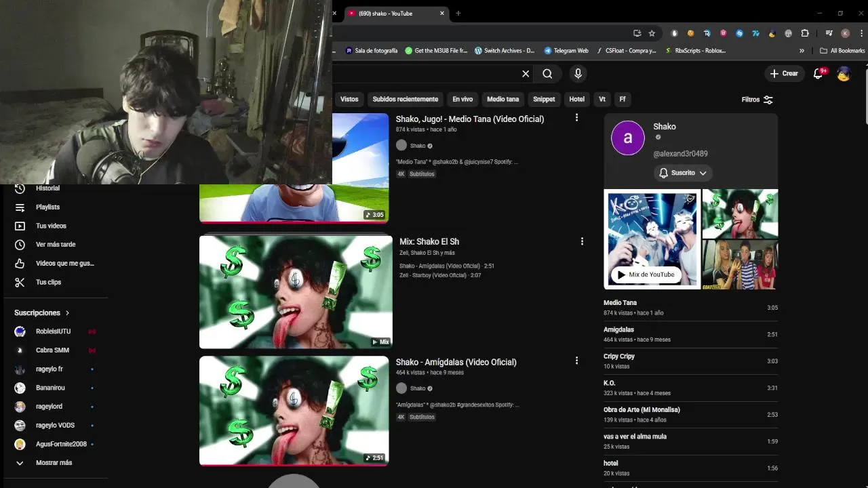Play K.O. from the channel track list
The width and height of the screenshot is (868, 488).
click(x=690, y=388)
